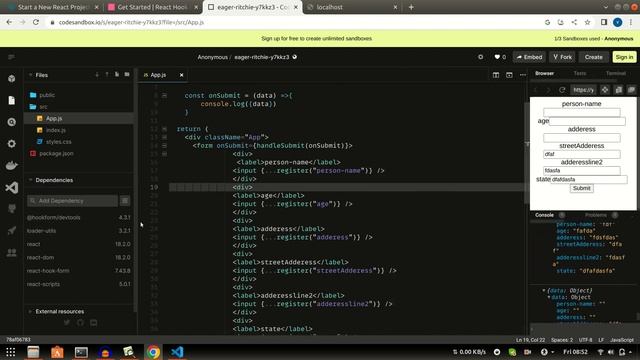Click the Add Dependency search field
640x360 pixels.
click(x=73, y=201)
